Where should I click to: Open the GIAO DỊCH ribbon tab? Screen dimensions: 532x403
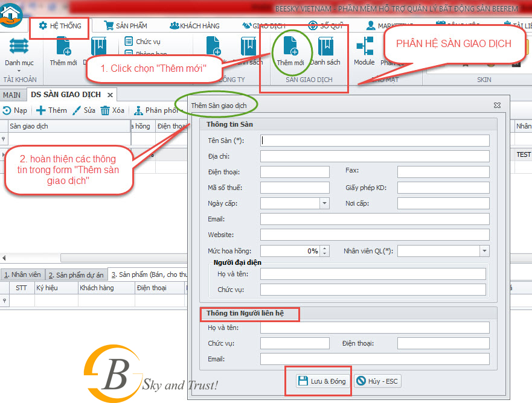point(264,26)
